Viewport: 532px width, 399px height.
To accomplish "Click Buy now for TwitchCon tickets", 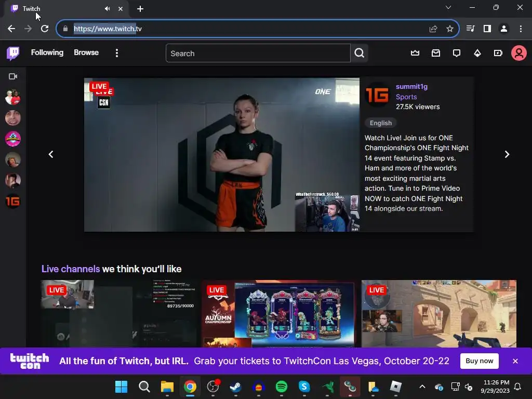I will pos(479,361).
